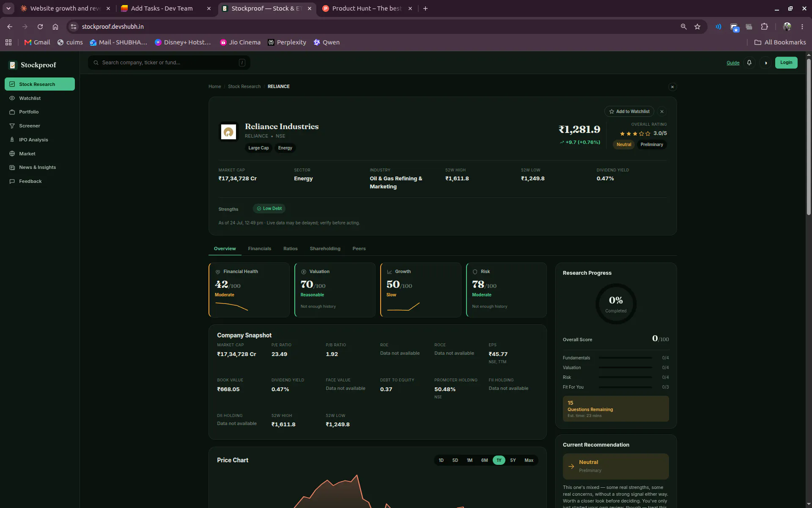
Task: Open the browser extensions puzzle icon
Action: tap(764, 27)
